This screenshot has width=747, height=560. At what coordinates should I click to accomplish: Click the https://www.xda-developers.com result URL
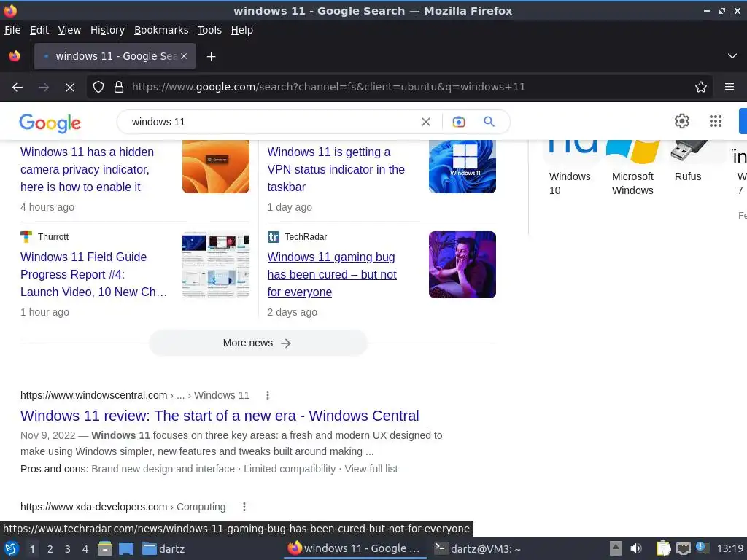tap(94, 507)
